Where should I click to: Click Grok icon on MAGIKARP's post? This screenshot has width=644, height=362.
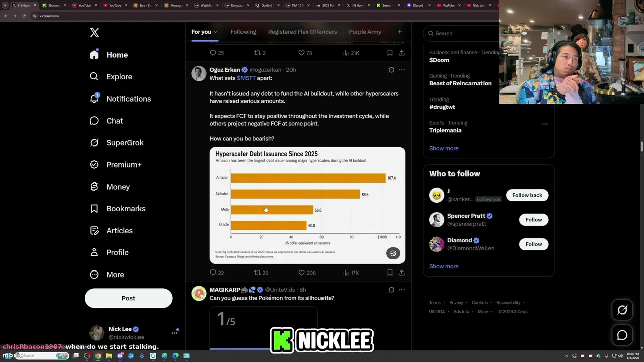coord(391,290)
